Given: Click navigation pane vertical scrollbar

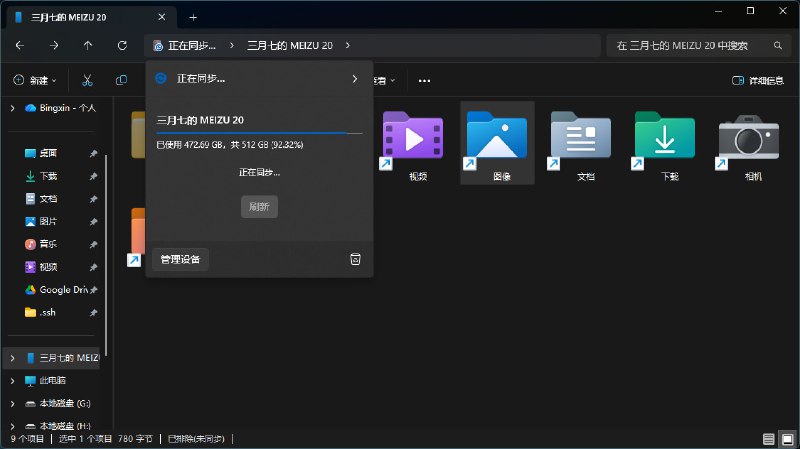Looking at the screenshot, I should tap(106, 255).
